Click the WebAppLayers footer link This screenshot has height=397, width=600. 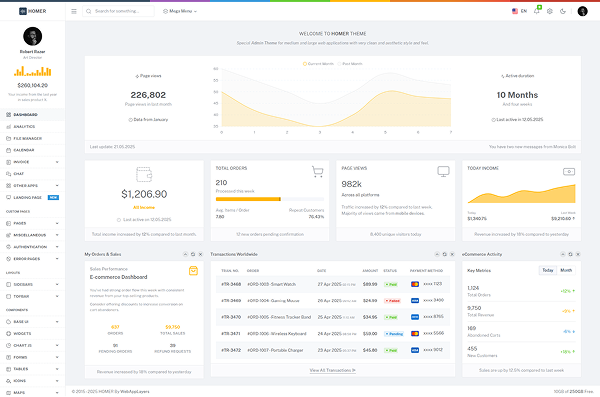(x=135, y=392)
